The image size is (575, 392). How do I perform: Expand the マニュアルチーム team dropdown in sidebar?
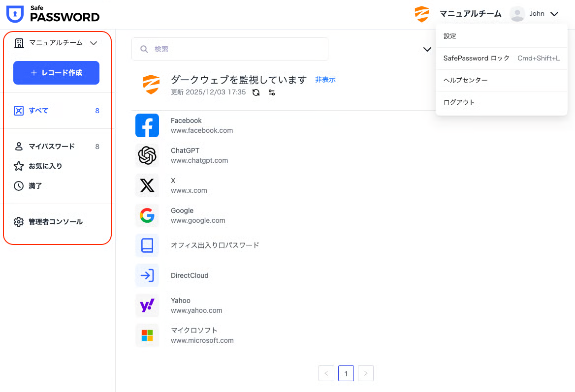coord(94,43)
